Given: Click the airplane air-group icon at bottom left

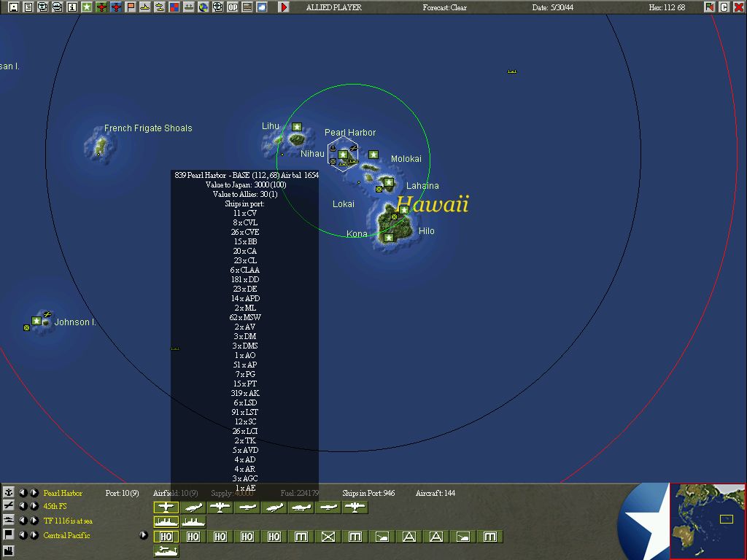Looking at the screenshot, I should point(8,506).
